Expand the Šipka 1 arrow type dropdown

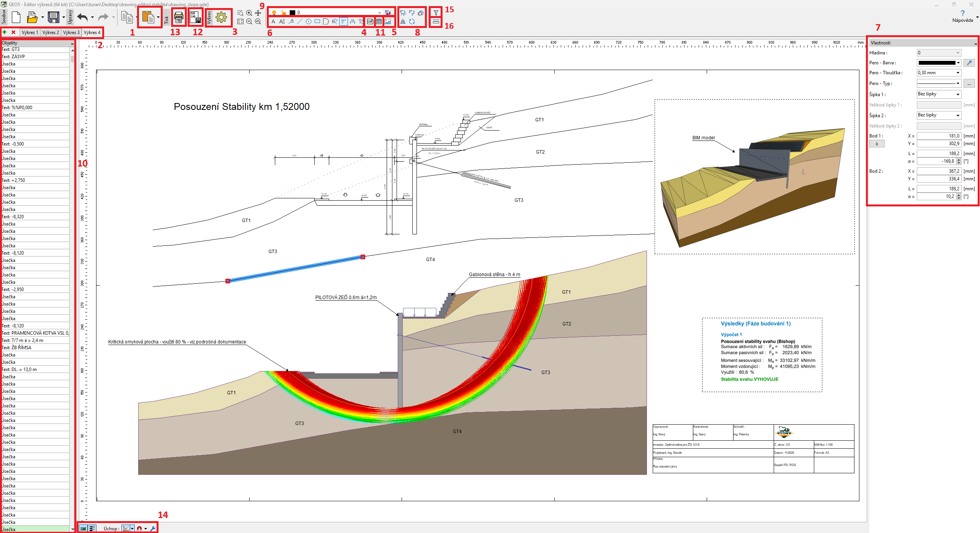(x=939, y=94)
